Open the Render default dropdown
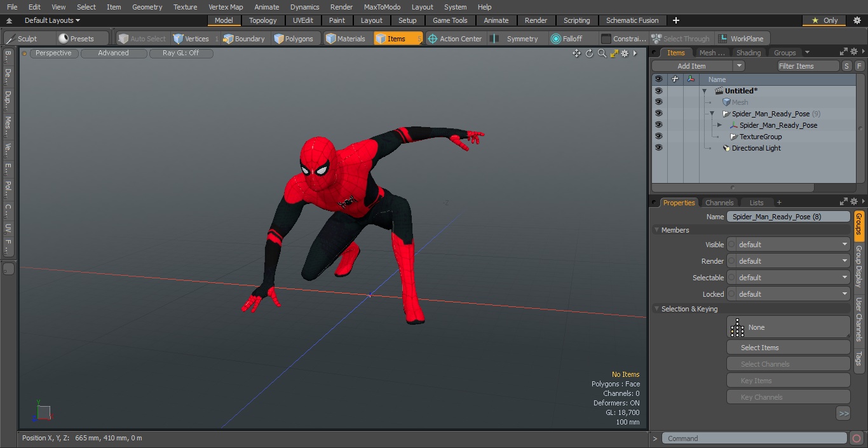 tap(788, 261)
